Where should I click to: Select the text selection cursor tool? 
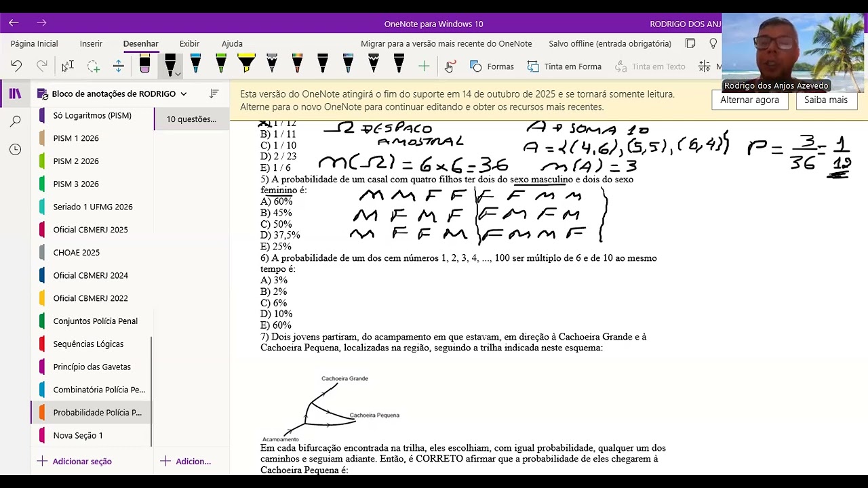(67, 66)
